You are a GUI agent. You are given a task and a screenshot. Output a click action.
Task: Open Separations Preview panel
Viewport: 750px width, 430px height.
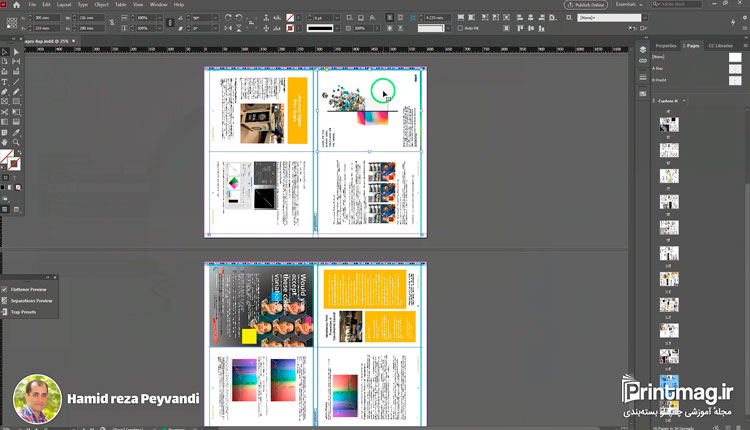(x=29, y=300)
